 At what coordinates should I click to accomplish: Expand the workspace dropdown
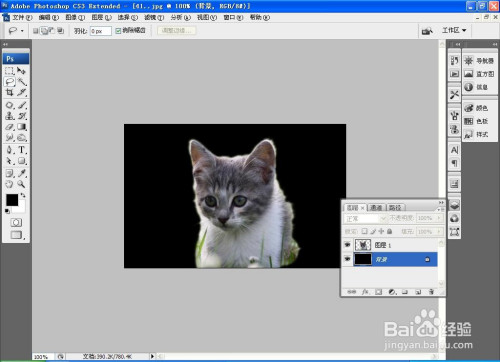coord(454,30)
